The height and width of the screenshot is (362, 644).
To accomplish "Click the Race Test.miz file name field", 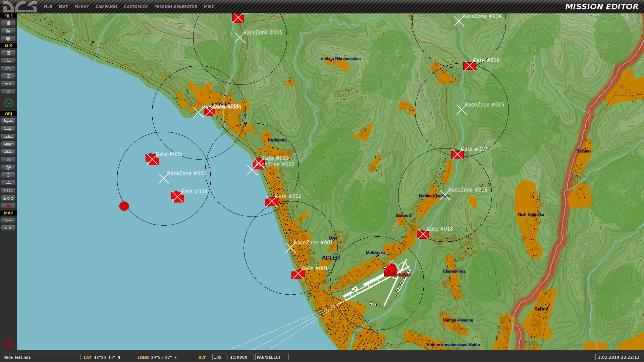I will point(41,357).
